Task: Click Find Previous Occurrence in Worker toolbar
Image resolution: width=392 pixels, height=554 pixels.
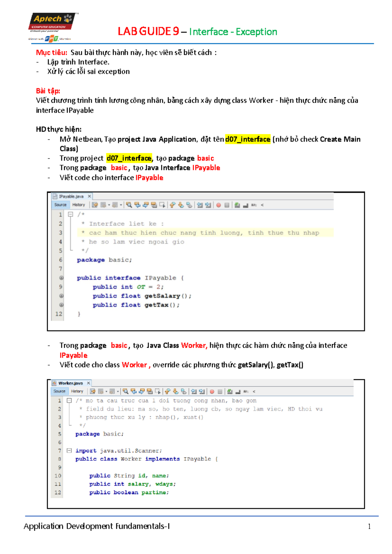Action: click(x=134, y=391)
